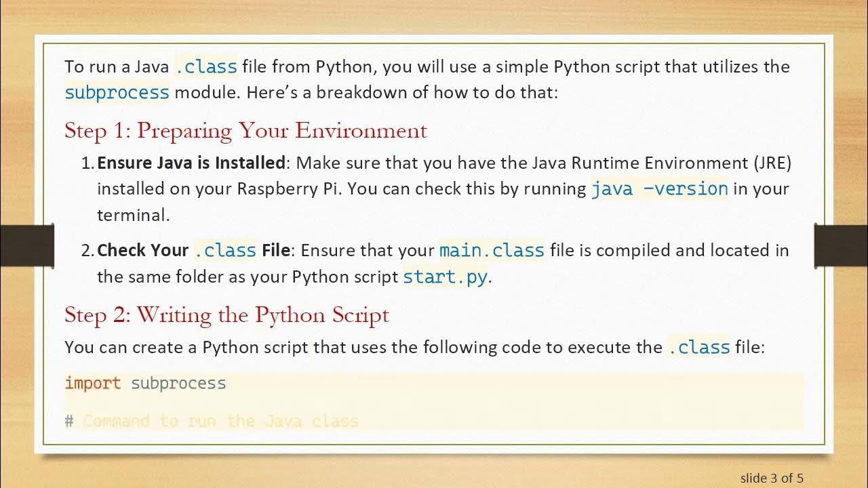Click the word "terminal." under item one
The image size is (868, 488).
pos(133,216)
